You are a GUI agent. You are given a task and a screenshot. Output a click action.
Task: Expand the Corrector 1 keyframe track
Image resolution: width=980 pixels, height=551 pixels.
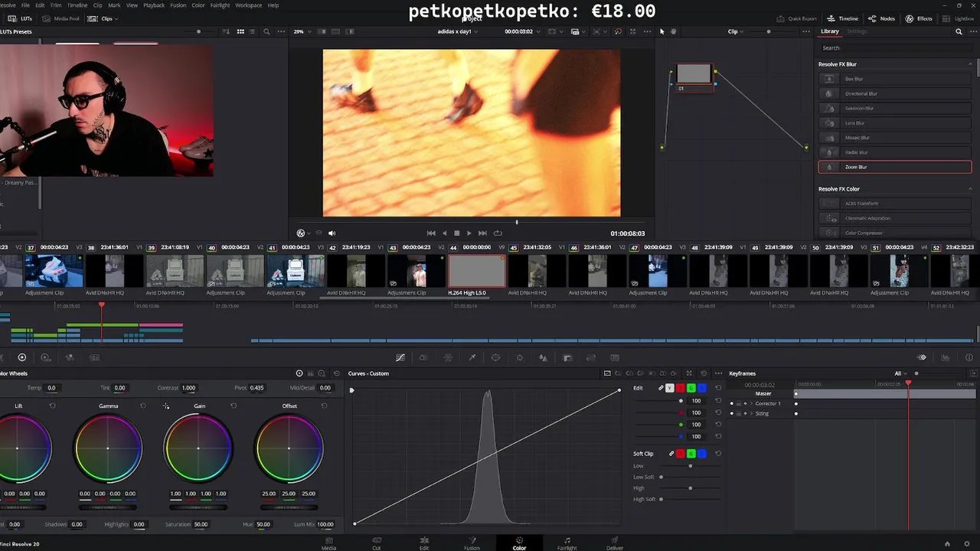pos(751,403)
